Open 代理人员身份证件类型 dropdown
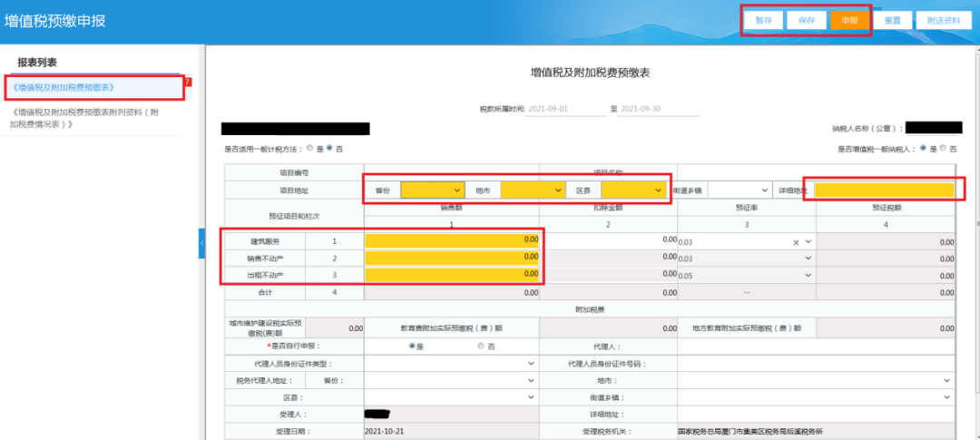The width and height of the screenshot is (980, 440). click(451, 364)
